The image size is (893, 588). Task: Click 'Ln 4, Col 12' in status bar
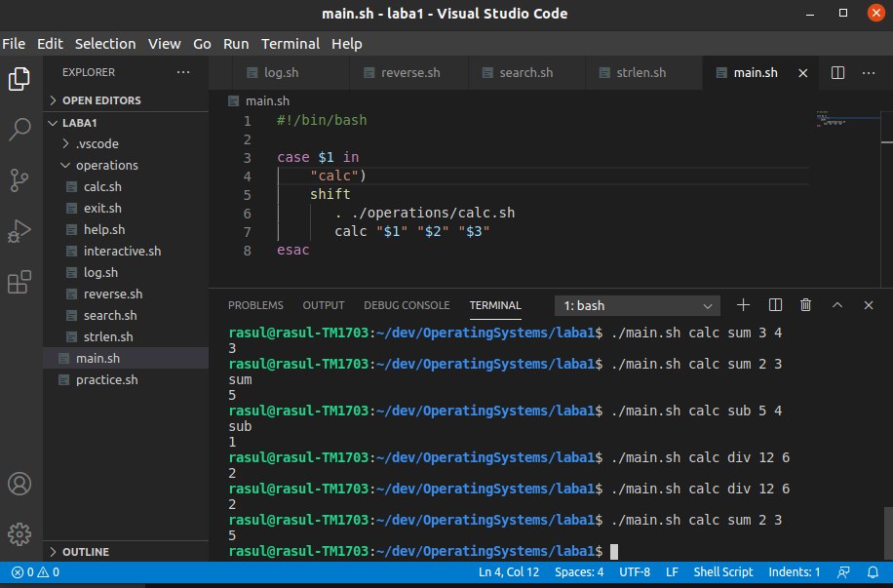509,572
